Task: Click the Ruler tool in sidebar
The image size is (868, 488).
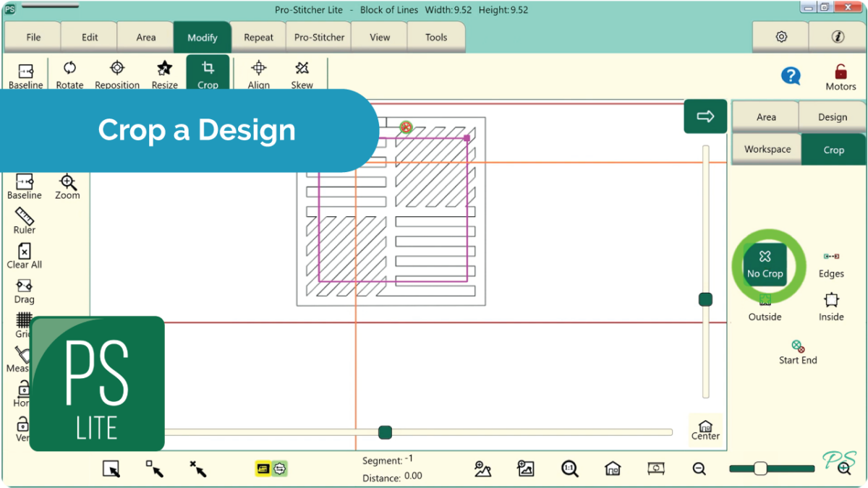Action: [24, 221]
